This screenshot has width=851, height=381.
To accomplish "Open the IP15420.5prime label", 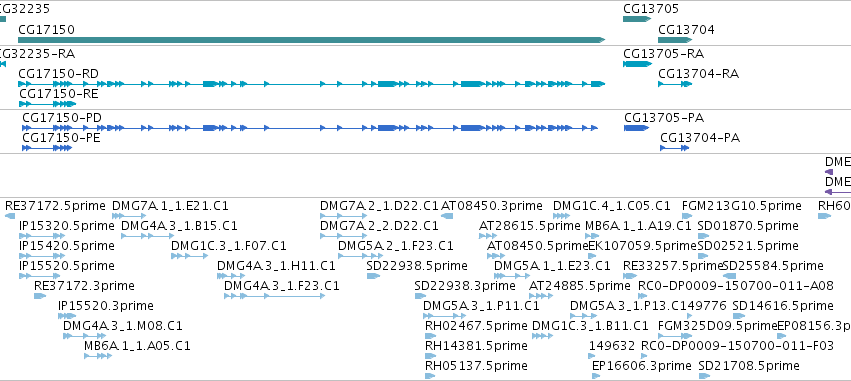I will (x=67, y=246).
